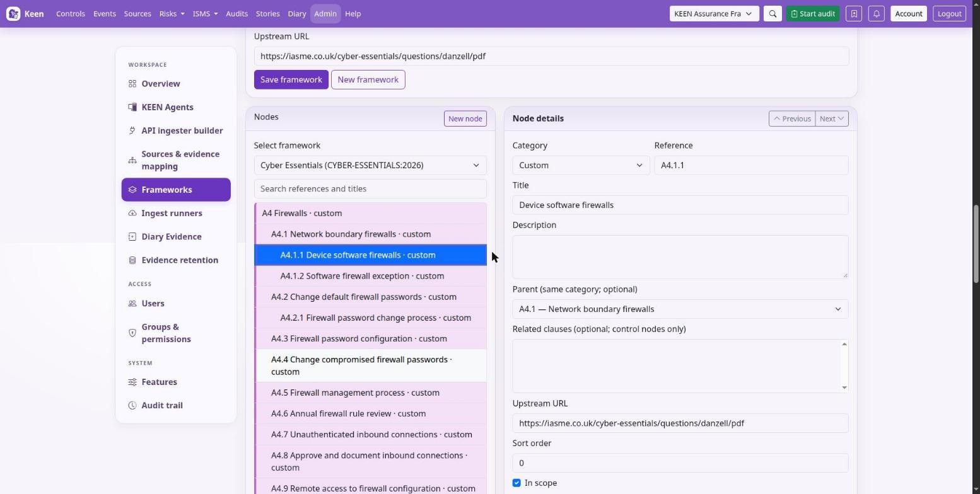This screenshot has width=980, height=494.
Task: Click the Diary Evidence icon
Action: (x=132, y=236)
